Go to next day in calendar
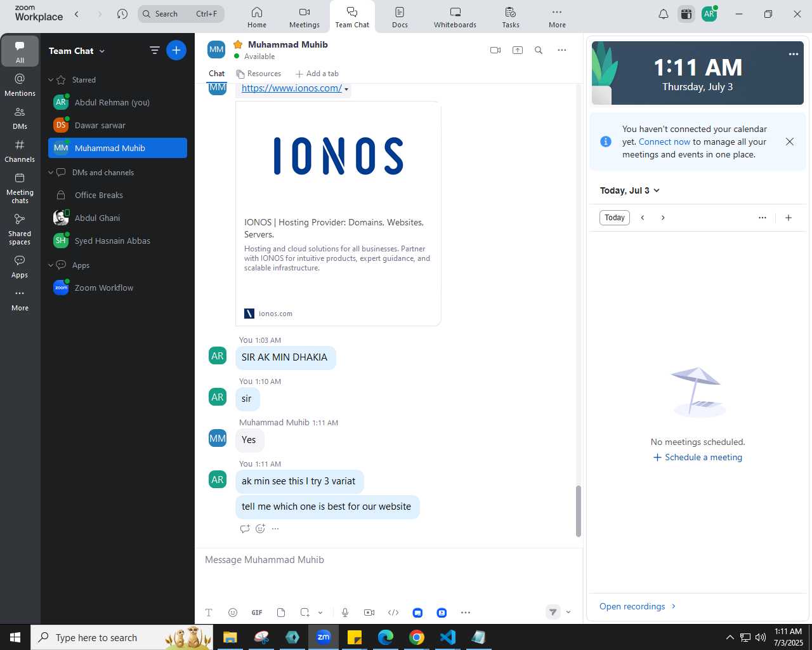Screen dimensions: 812x650 click(663, 218)
